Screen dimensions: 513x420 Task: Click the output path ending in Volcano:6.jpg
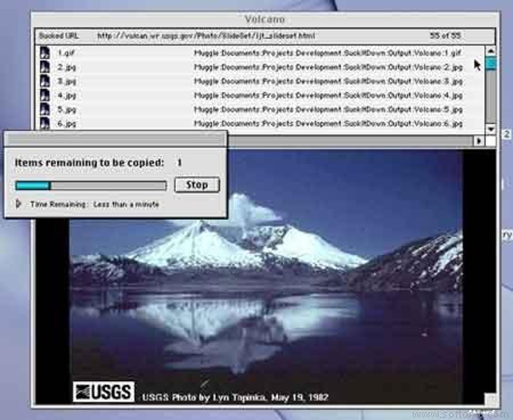click(328, 124)
